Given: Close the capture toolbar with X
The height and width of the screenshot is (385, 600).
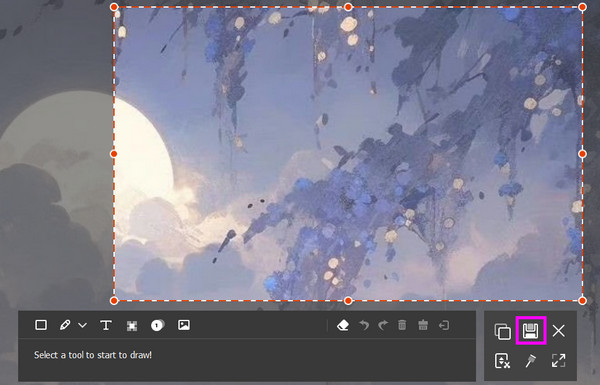Looking at the screenshot, I should pos(559,331).
